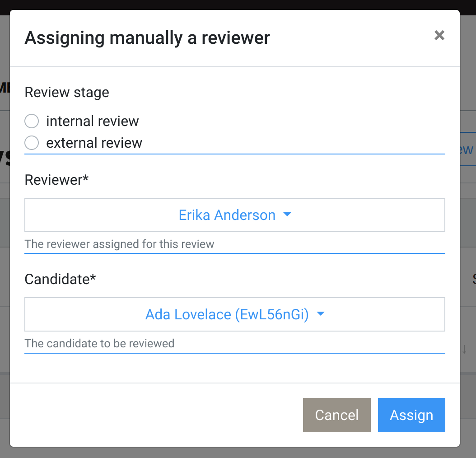Image resolution: width=476 pixels, height=458 pixels.
Task: Close the dialog with the X icon
Action: [x=439, y=36]
